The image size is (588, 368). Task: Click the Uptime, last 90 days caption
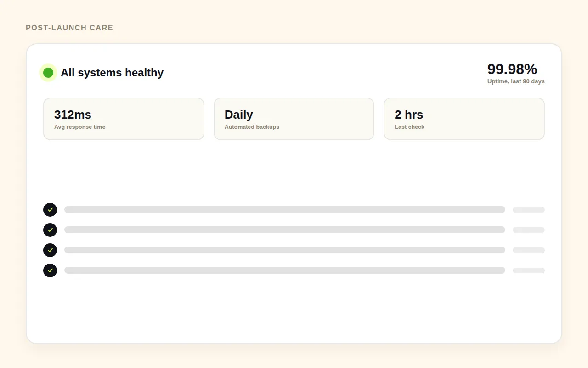click(x=516, y=81)
